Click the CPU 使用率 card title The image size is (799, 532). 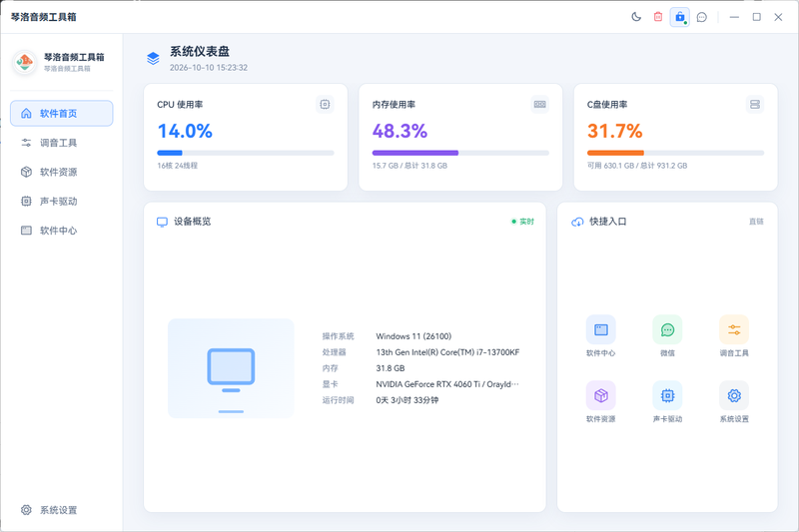180,105
